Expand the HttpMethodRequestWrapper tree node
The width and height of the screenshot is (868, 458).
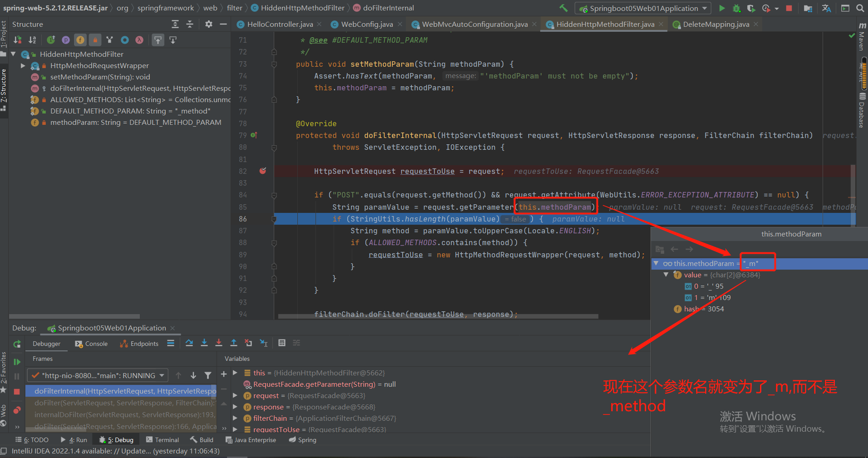pyautogui.click(x=23, y=66)
